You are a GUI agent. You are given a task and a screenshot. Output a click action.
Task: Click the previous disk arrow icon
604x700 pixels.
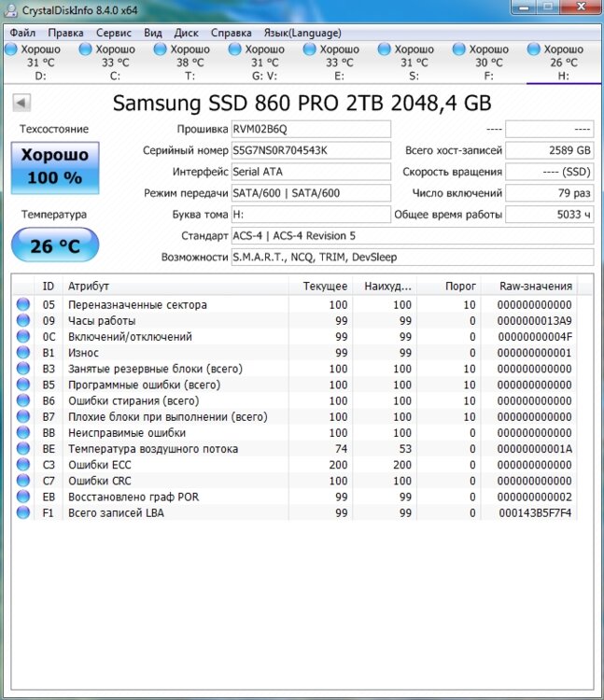(x=20, y=103)
